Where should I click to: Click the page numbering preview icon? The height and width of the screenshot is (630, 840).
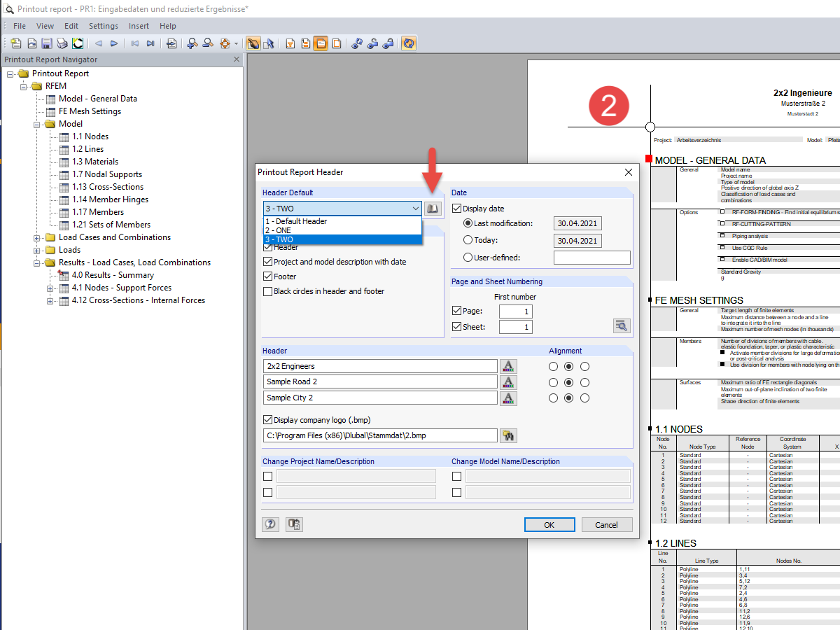(x=621, y=325)
